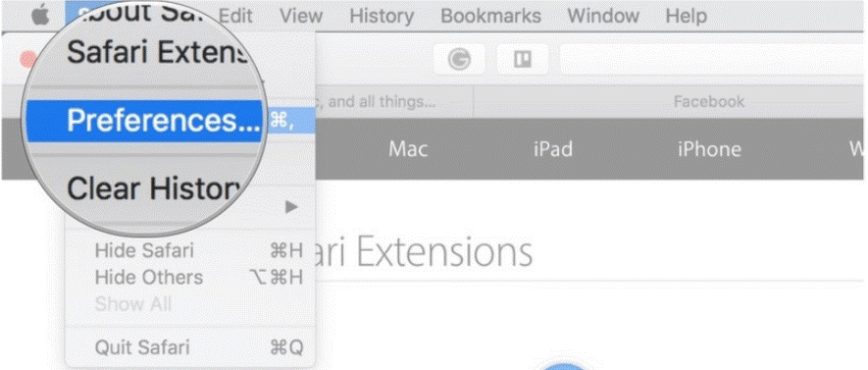The width and height of the screenshot is (868, 370).
Task: Click the Grammarly extension toolbar icon
Action: click(x=459, y=59)
